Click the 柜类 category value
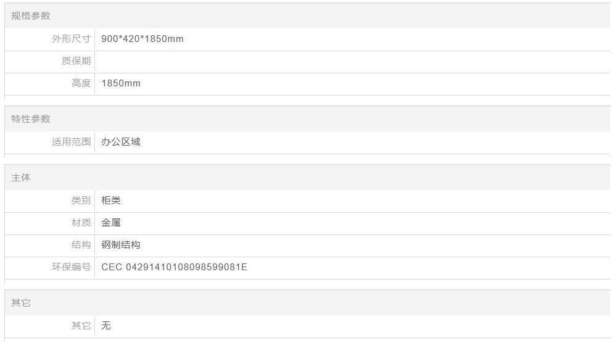 [x=111, y=201]
